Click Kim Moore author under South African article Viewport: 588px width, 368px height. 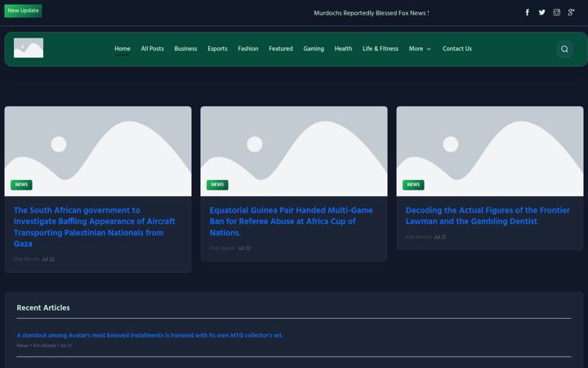(x=26, y=259)
